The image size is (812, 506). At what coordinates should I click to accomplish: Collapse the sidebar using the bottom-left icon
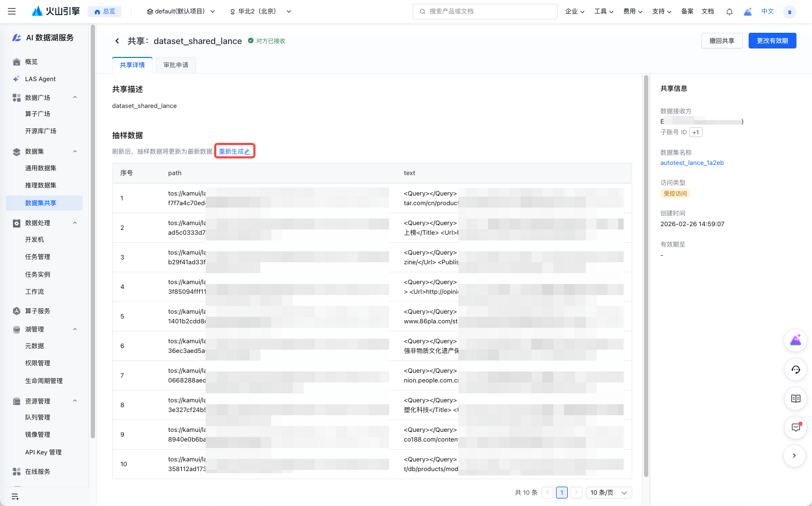tap(15, 496)
